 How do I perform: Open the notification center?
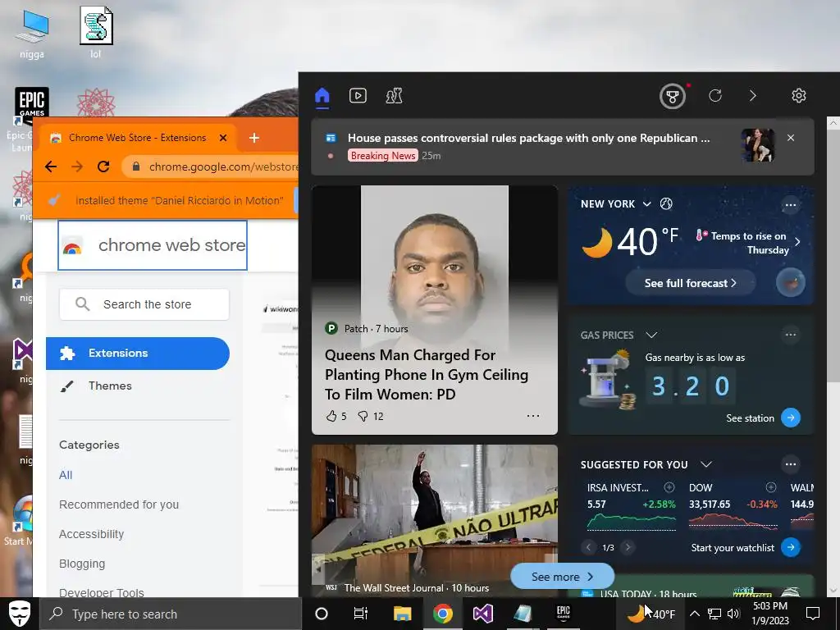(813, 614)
